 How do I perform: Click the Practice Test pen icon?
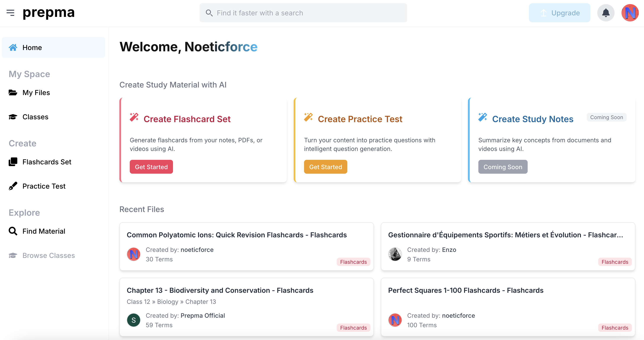tap(13, 186)
